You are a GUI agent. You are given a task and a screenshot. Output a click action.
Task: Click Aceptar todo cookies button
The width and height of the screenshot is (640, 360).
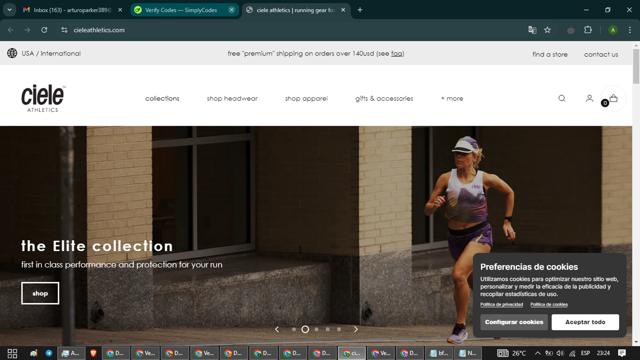coord(585,322)
